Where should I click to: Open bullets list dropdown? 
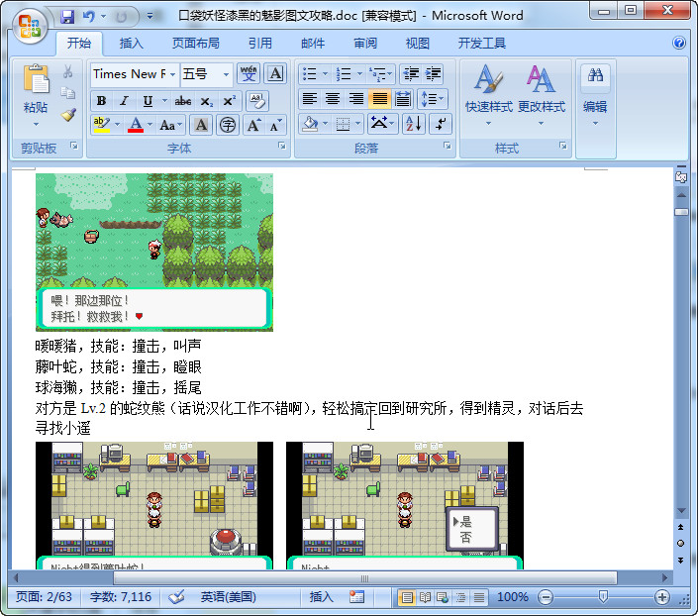(326, 73)
